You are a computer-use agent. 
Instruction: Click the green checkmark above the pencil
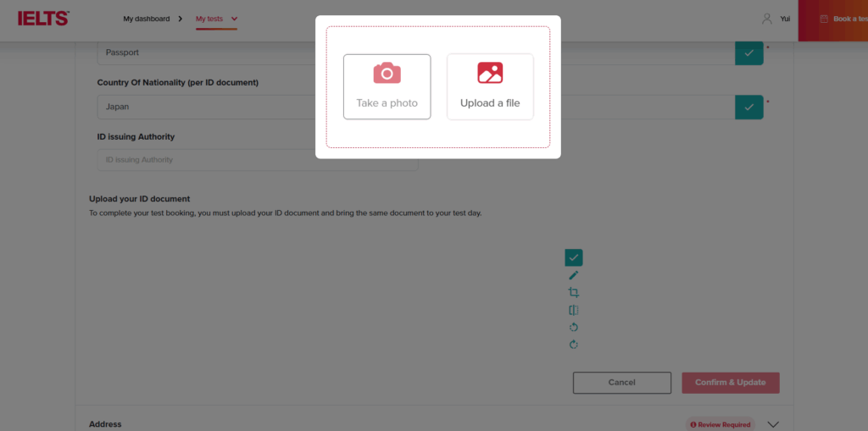(574, 257)
